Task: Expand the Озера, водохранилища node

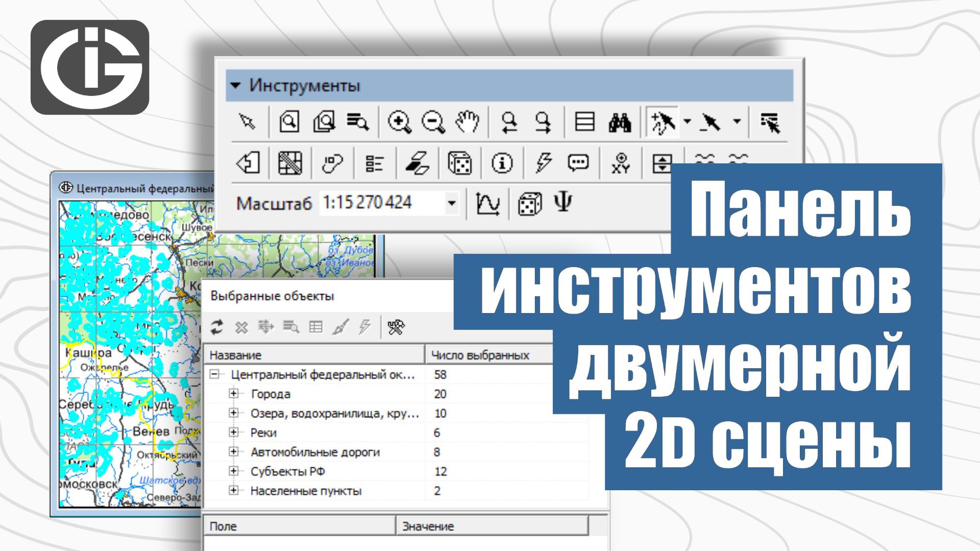Action: [x=234, y=413]
